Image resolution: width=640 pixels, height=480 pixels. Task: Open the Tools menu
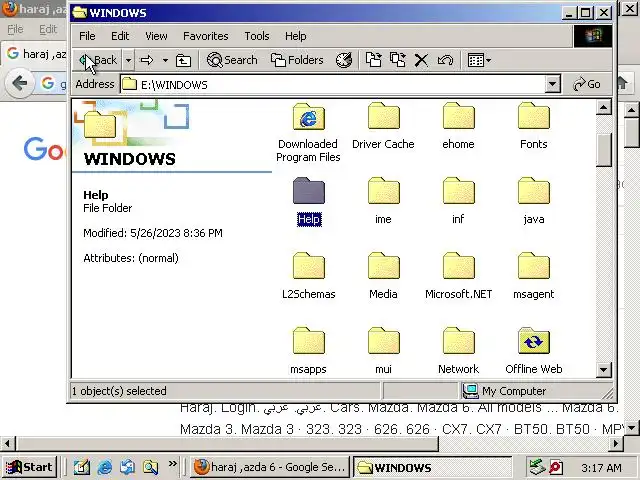click(x=257, y=36)
